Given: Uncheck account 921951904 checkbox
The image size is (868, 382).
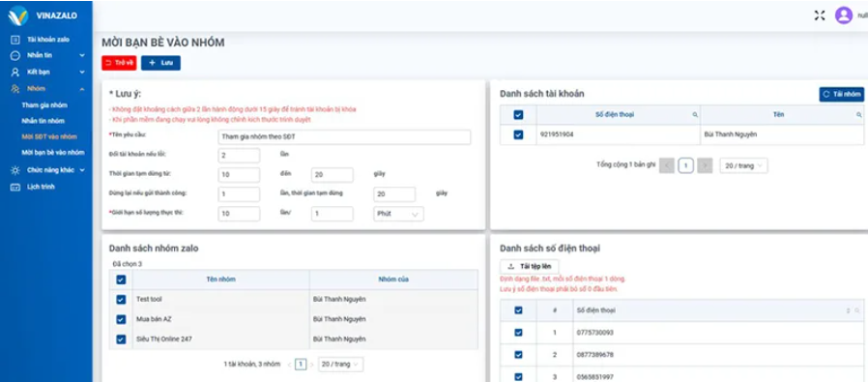Looking at the screenshot, I should point(518,134).
